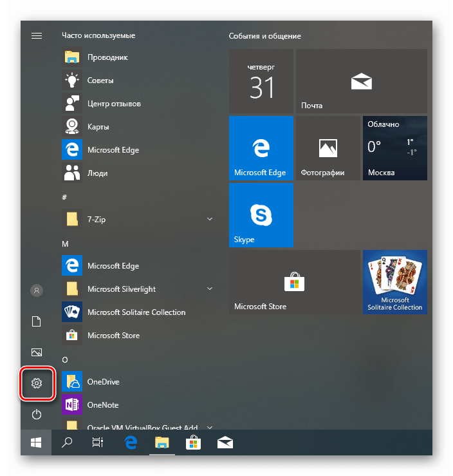
Task: Open the Microsoft Store tile
Action: [295, 282]
